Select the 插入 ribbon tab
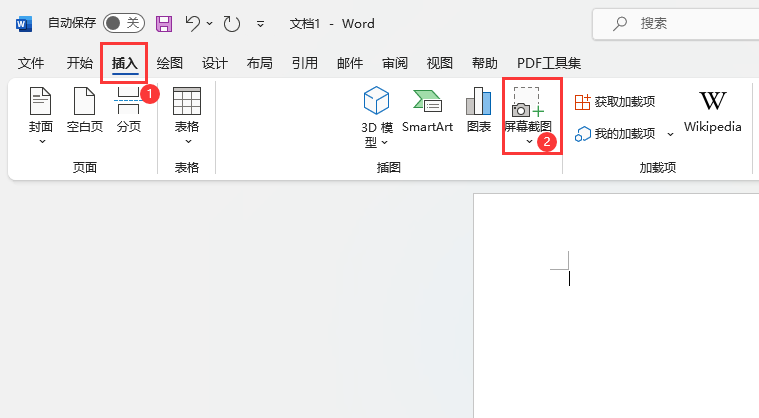The width and height of the screenshot is (759, 418). click(x=125, y=63)
